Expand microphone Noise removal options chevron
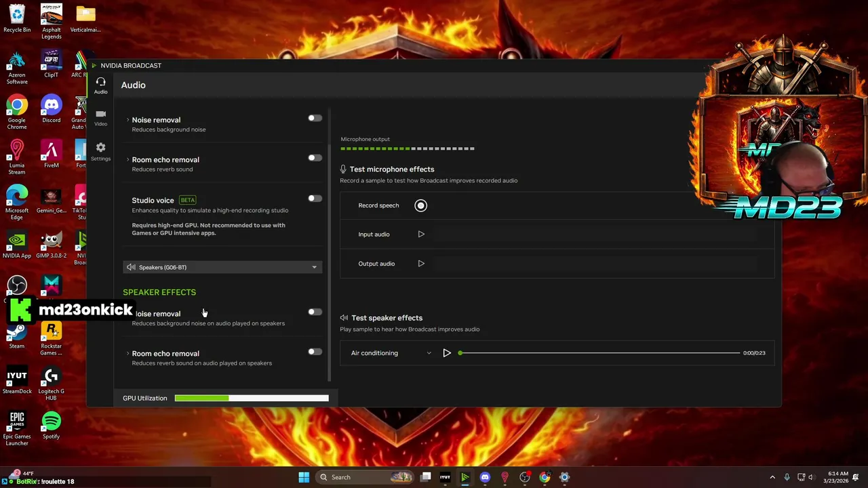Image resolution: width=868 pixels, height=488 pixels. tap(127, 120)
